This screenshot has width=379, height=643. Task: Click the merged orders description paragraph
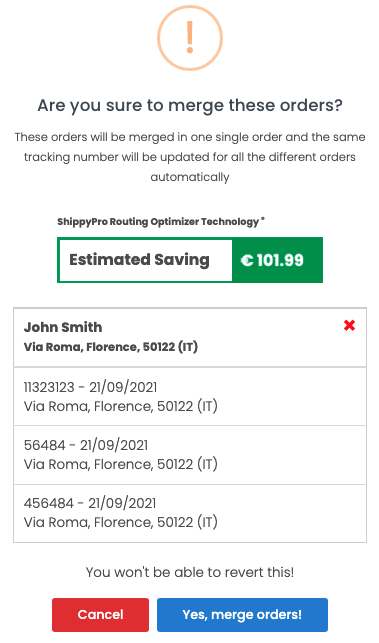[x=190, y=157]
